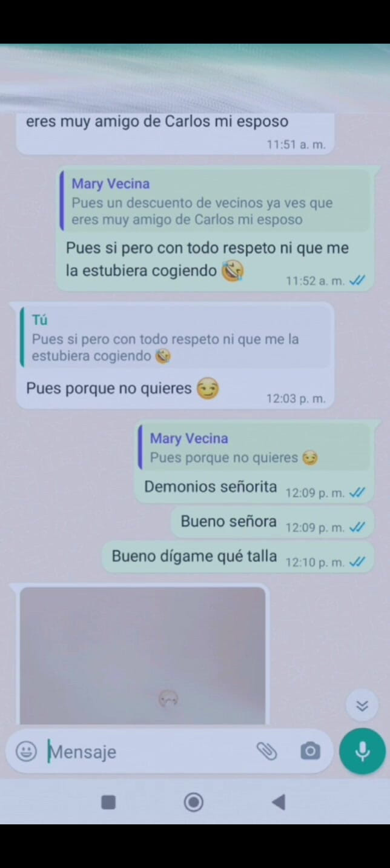
Task: Tap quoted 'Pues porque no quieres' preview
Action: 254,447
